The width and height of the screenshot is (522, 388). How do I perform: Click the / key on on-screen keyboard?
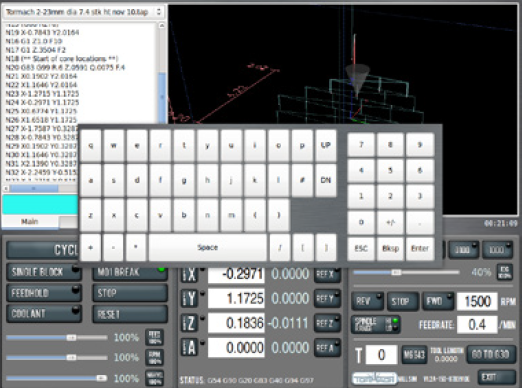pos(280,248)
